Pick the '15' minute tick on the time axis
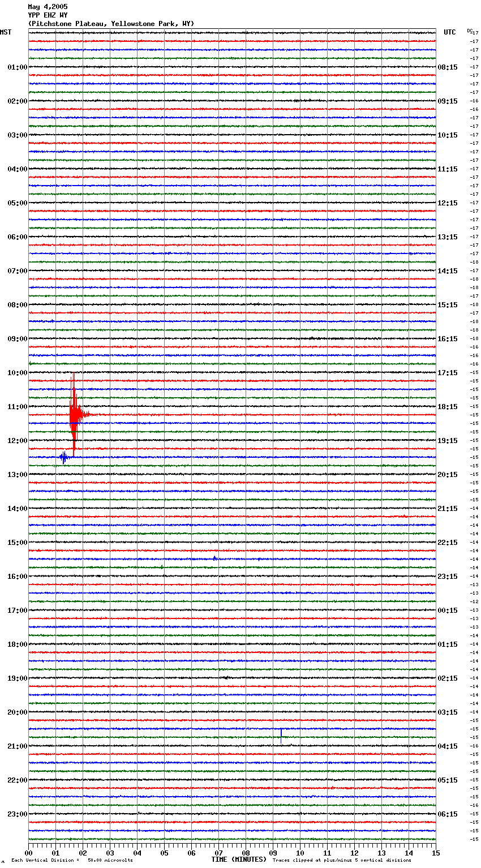The width and height of the screenshot is (481, 868). pyautogui.click(x=436, y=853)
